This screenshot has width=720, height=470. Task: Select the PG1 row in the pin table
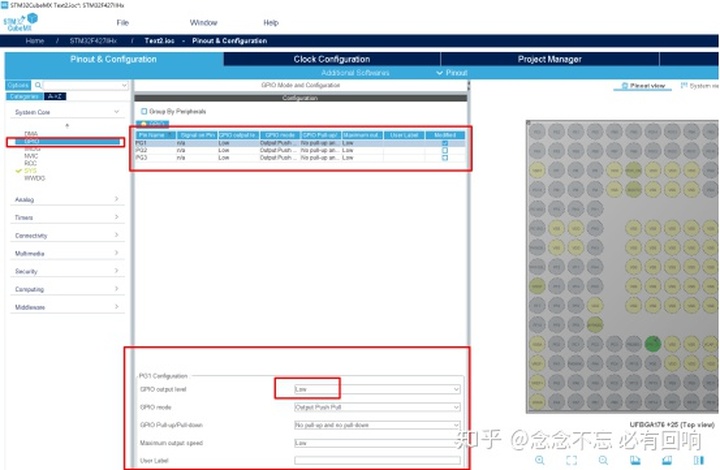[300, 143]
